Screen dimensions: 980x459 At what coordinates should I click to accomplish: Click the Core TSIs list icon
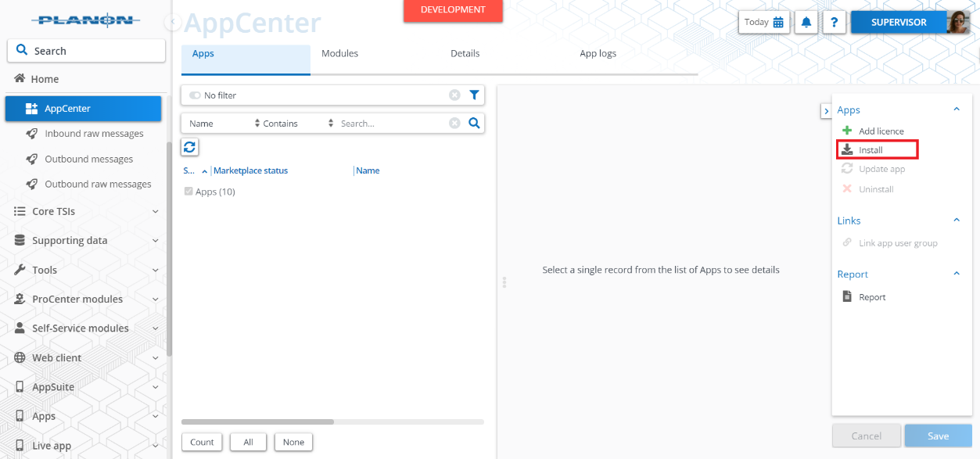click(x=20, y=211)
